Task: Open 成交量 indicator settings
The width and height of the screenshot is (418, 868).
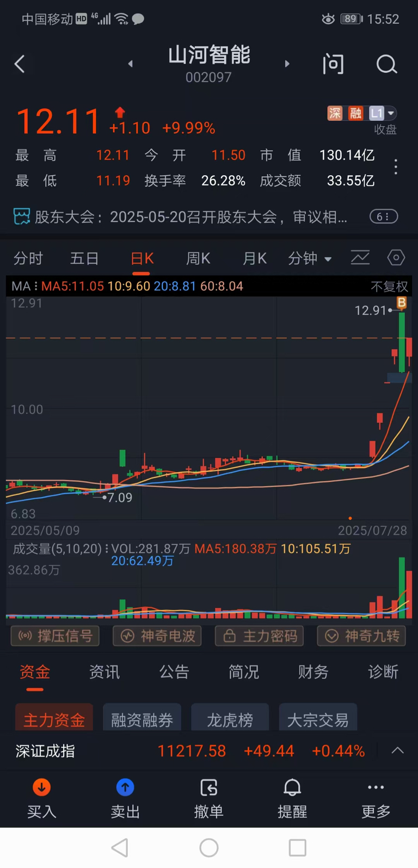Action: (x=60, y=549)
